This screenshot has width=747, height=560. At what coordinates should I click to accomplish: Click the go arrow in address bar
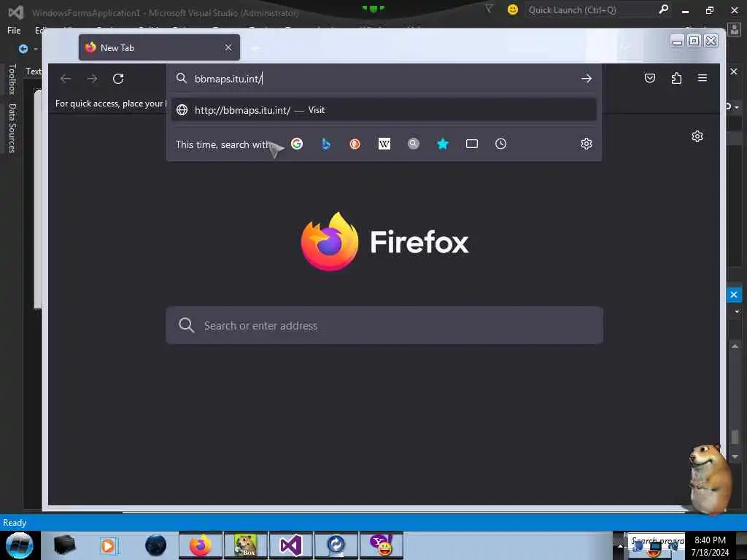pyautogui.click(x=587, y=79)
